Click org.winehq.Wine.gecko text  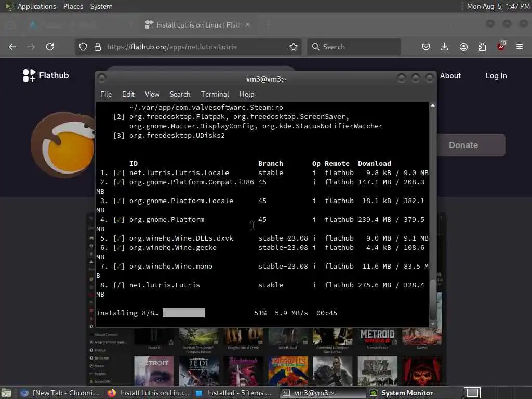click(x=172, y=248)
